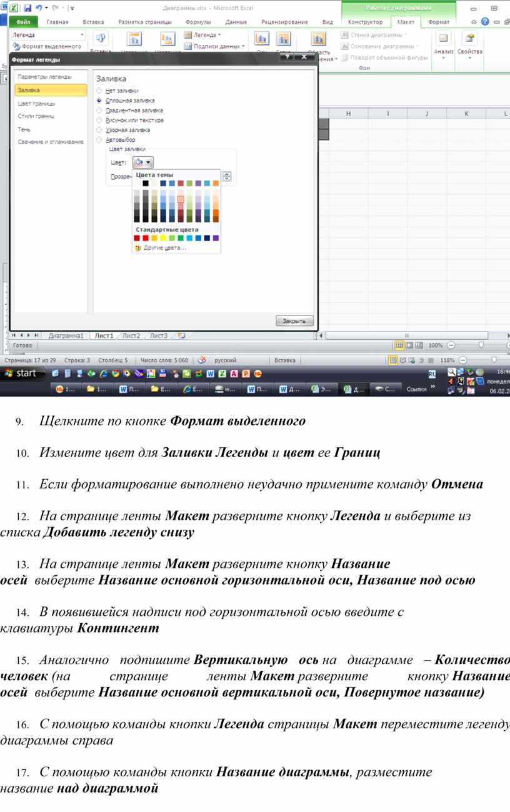Click 'Другие цвета...' link in color picker
The height and width of the screenshot is (812, 510).
(x=164, y=248)
